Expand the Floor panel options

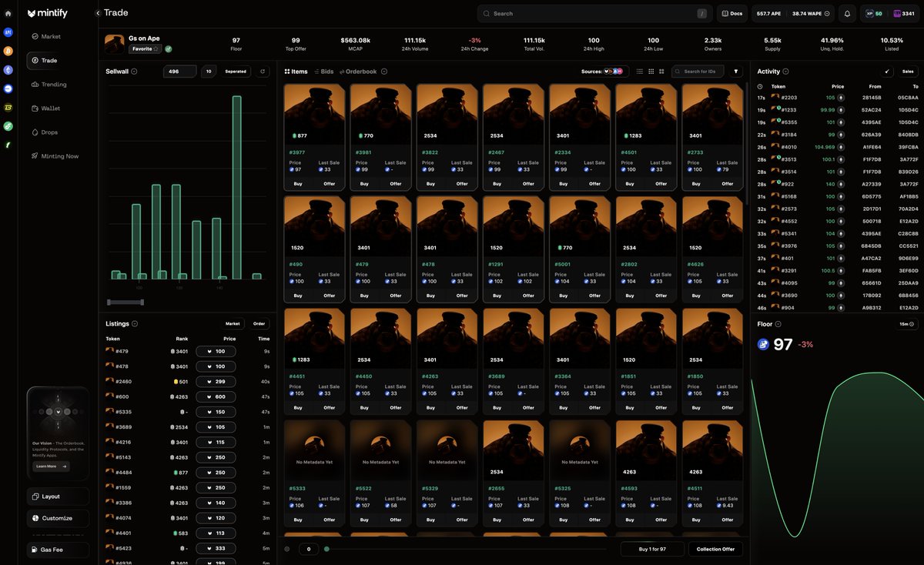point(778,324)
